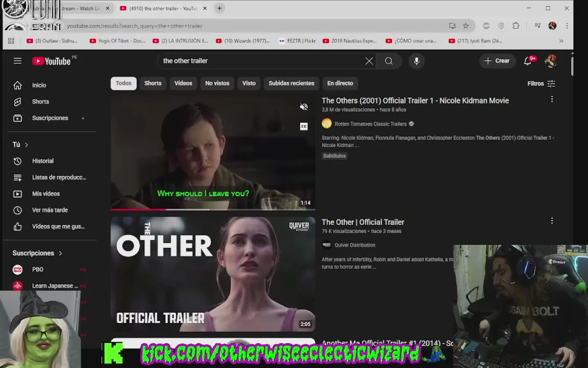This screenshot has height=368, width=588.
Task: Play The Others trailer thumbnail
Action: (x=213, y=152)
